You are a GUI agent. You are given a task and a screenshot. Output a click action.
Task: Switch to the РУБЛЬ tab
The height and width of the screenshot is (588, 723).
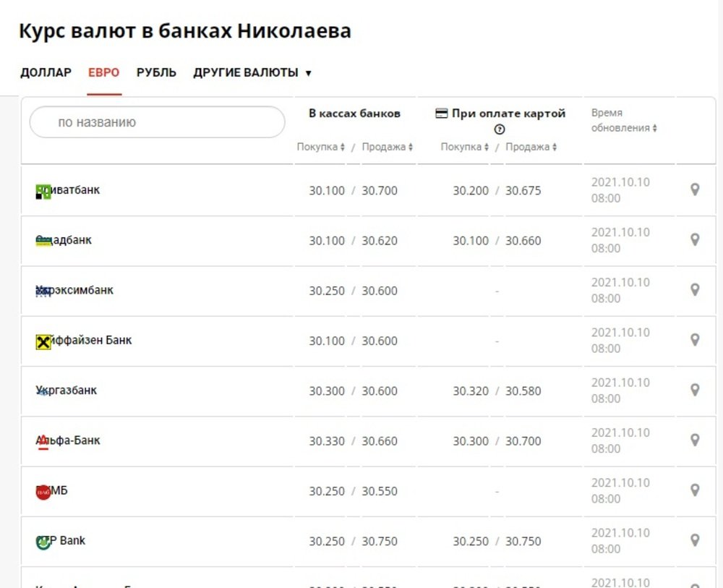click(156, 73)
